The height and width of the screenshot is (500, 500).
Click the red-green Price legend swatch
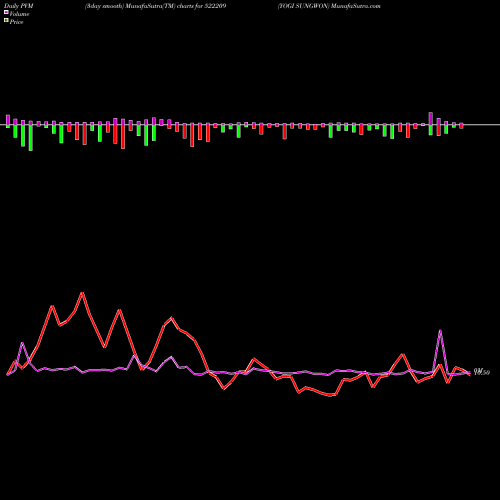click(6, 20)
